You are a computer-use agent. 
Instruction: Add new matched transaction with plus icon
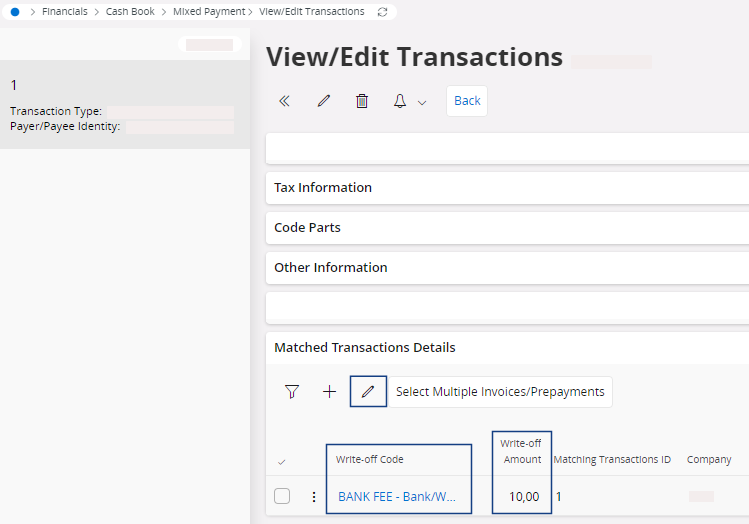[x=329, y=392]
